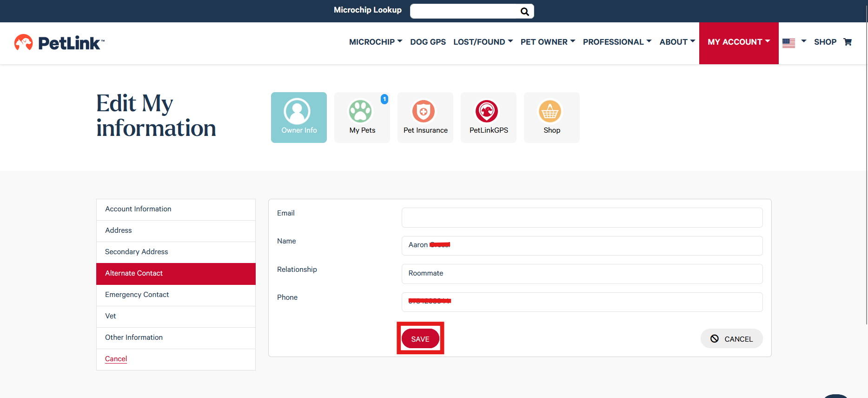
Task: Click the Microchip Lookup search magnifier icon
Action: point(524,12)
